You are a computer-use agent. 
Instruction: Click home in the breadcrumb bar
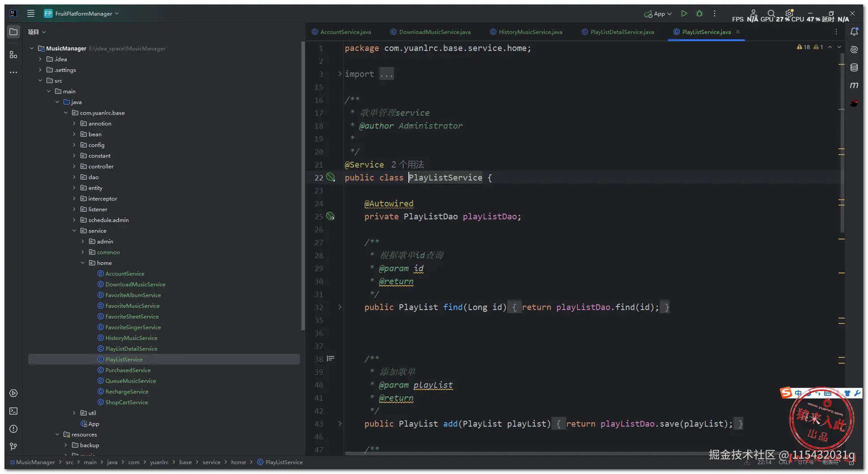coord(238,462)
